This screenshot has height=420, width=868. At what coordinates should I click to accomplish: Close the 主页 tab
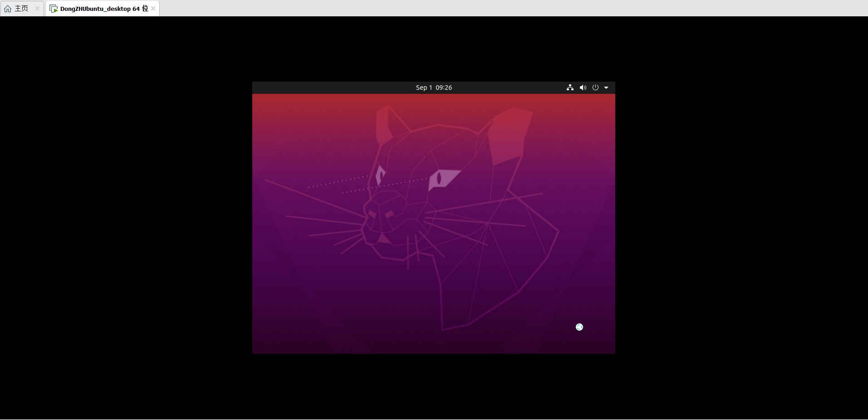[37, 9]
